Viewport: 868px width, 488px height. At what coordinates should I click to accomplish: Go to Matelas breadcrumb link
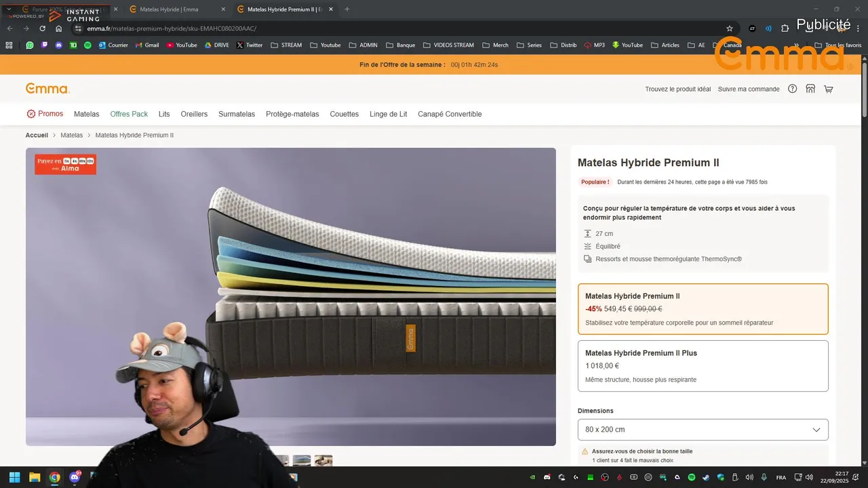point(71,135)
